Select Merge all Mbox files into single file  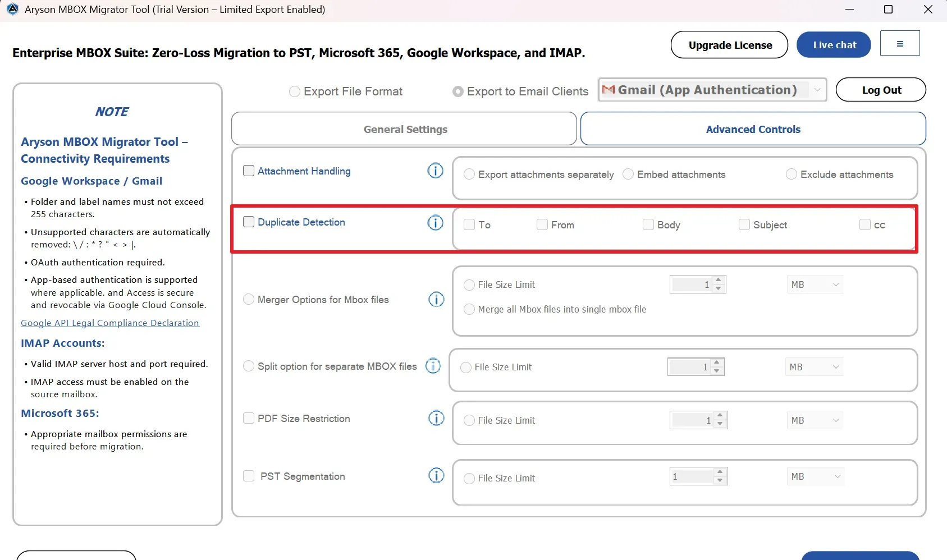469,309
